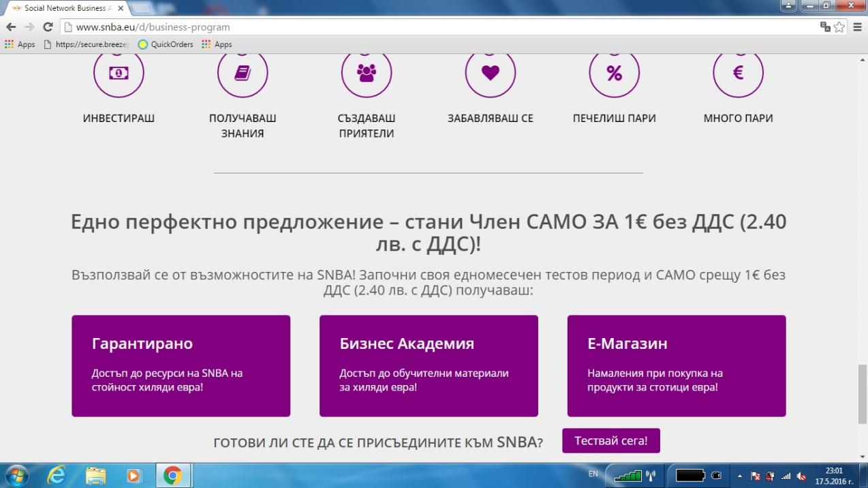
Task: Open the Е-Магазин purple card
Action: click(x=677, y=366)
